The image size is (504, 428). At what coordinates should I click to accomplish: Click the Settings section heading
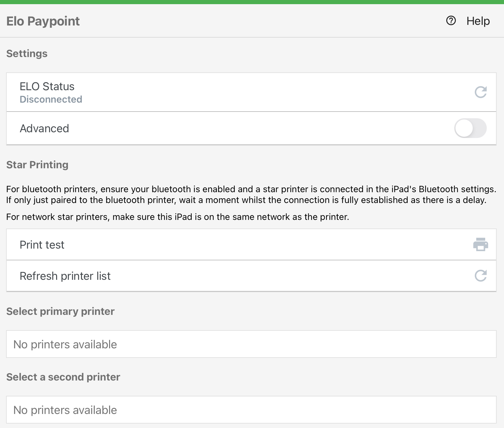point(27,54)
